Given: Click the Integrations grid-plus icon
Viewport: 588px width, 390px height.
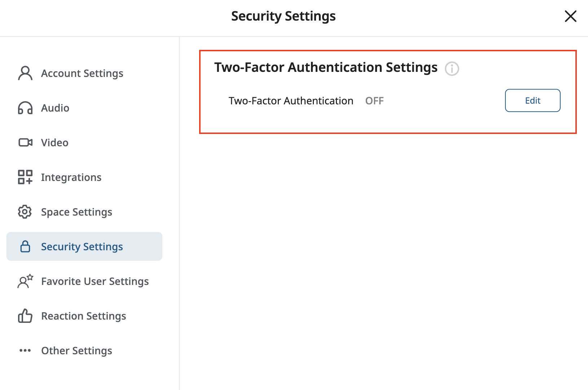Looking at the screenshot, I should coord(25,177).
